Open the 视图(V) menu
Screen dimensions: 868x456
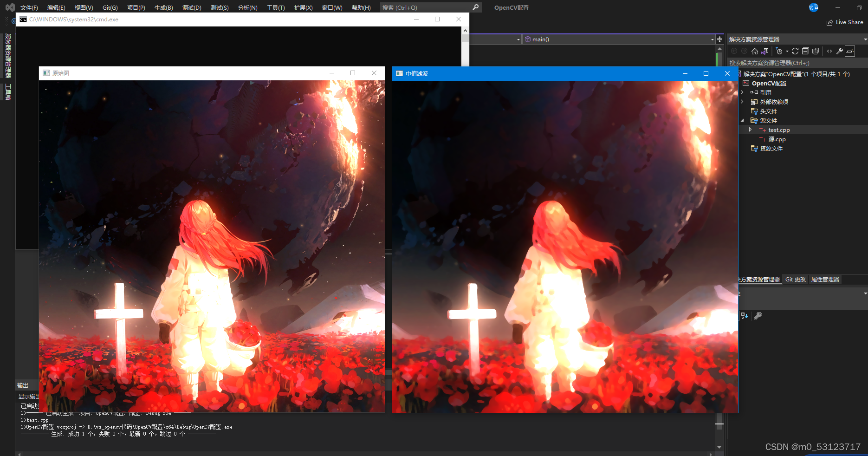(84, 8)
